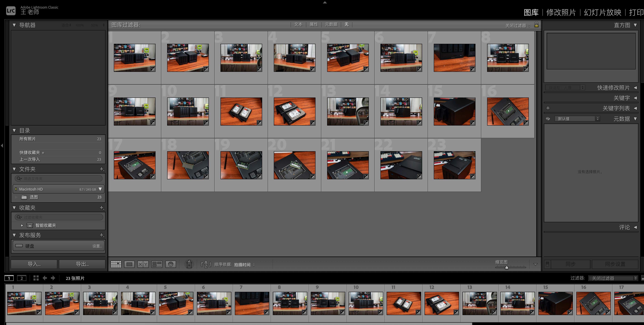Adjust the 缩览图 thumbnail size slider
Screen dimensions: 644x325
pos(507,268)
